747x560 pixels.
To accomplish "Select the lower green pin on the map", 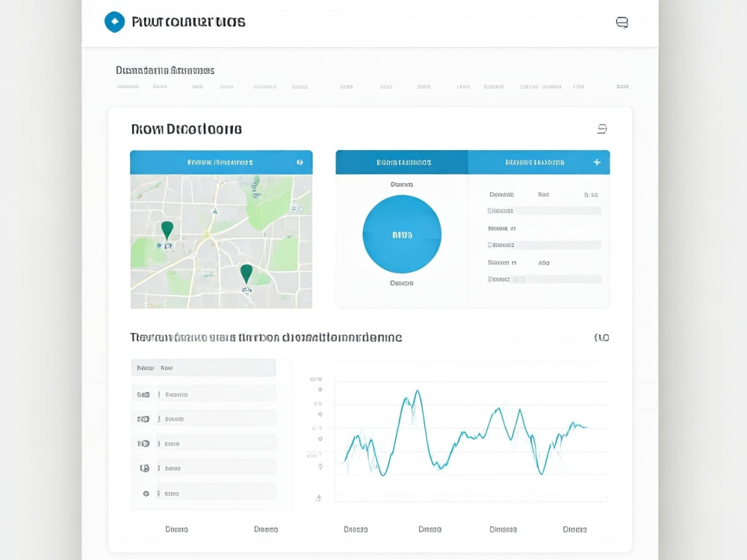I will pos(247,273).
